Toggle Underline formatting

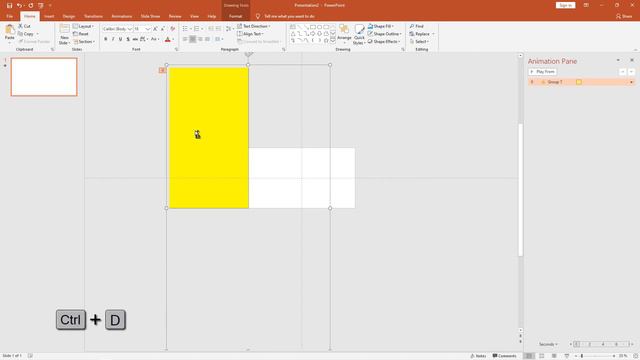[x=120, y=39]
